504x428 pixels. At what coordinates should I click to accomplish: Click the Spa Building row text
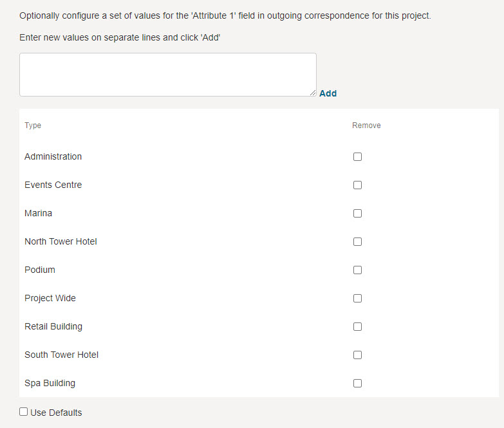coord(50,383)
